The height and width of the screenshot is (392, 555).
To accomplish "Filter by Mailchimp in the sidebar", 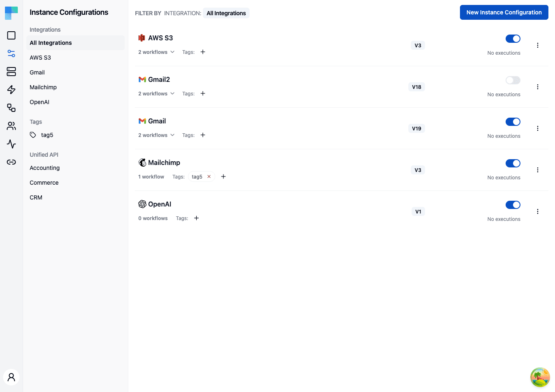I will pyautogui.click(x=75, y=87).
